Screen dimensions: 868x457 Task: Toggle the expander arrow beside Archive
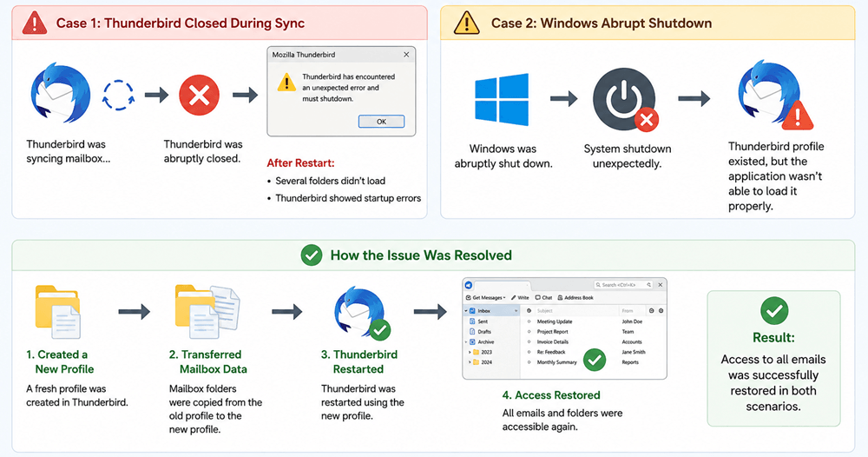tap(466, 341)
